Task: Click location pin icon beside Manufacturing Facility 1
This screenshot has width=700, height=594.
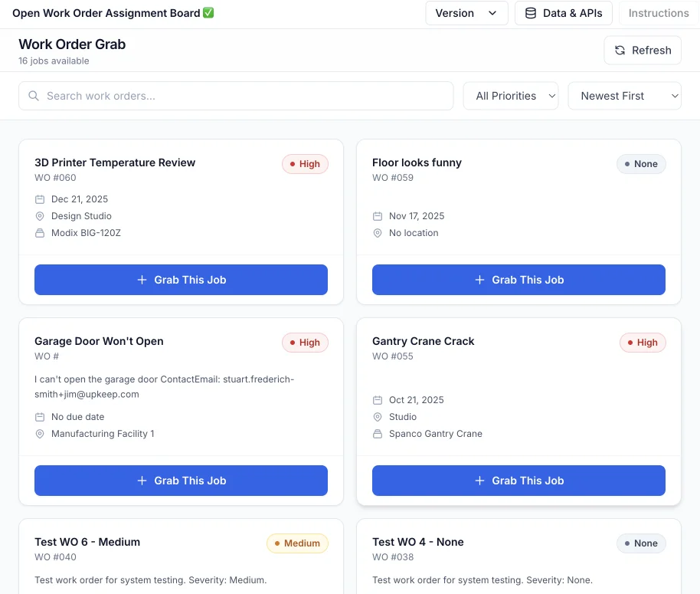Action: pos(40,434)
